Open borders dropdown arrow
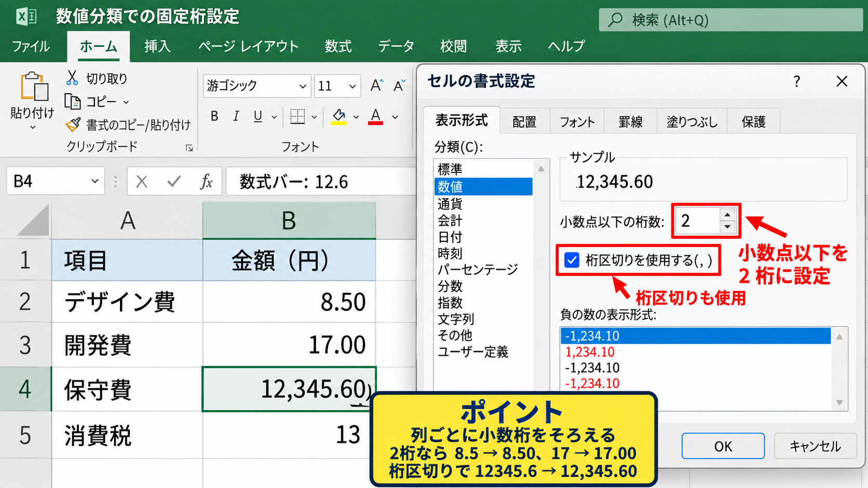The height and width of the screenshot is (488, 868). point(314,117)
